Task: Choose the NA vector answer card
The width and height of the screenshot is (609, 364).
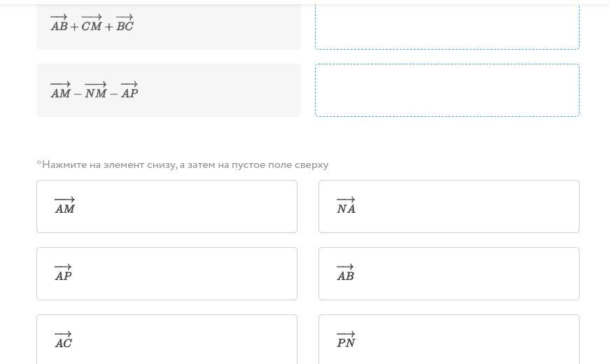Action: pyautogui.click(x=449, y=206)
